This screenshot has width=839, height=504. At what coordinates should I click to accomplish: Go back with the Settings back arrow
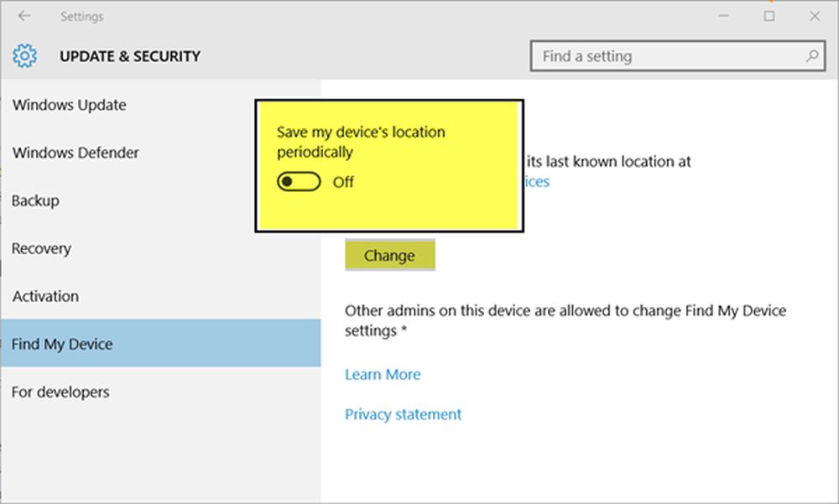point(24,16)
